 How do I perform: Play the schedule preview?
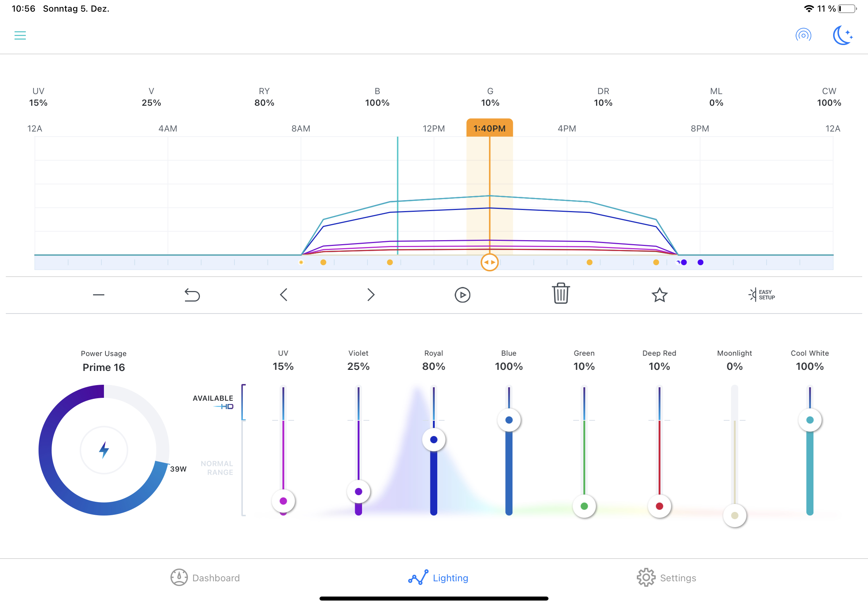coord(462,295)
